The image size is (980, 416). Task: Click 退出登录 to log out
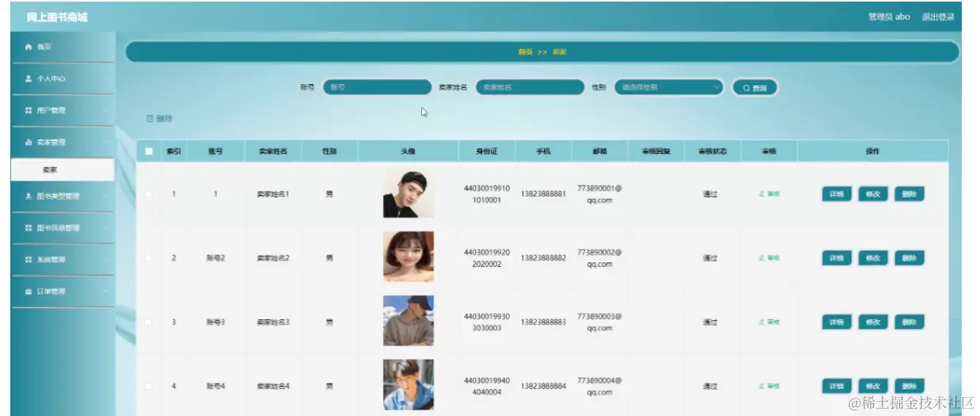(x=938, y=17)
